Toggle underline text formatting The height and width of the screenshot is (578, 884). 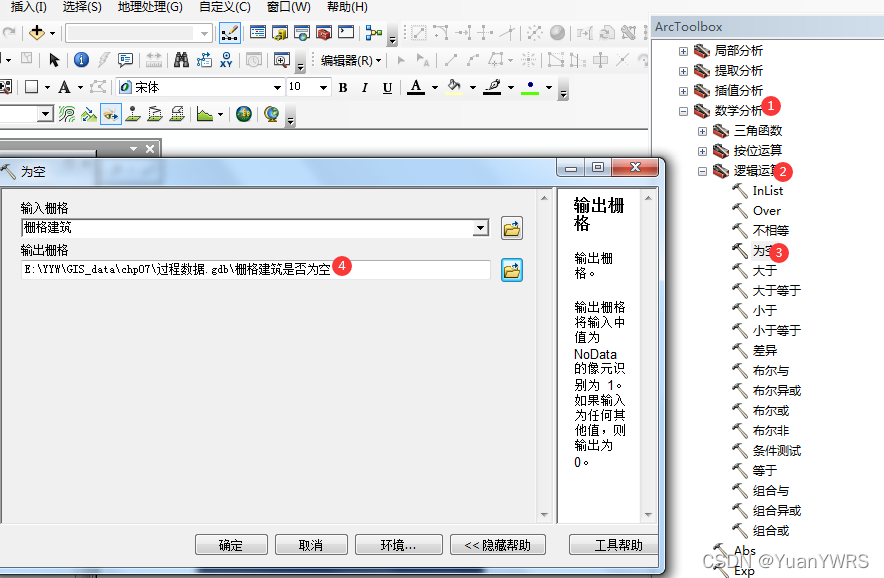pos(387,86)
